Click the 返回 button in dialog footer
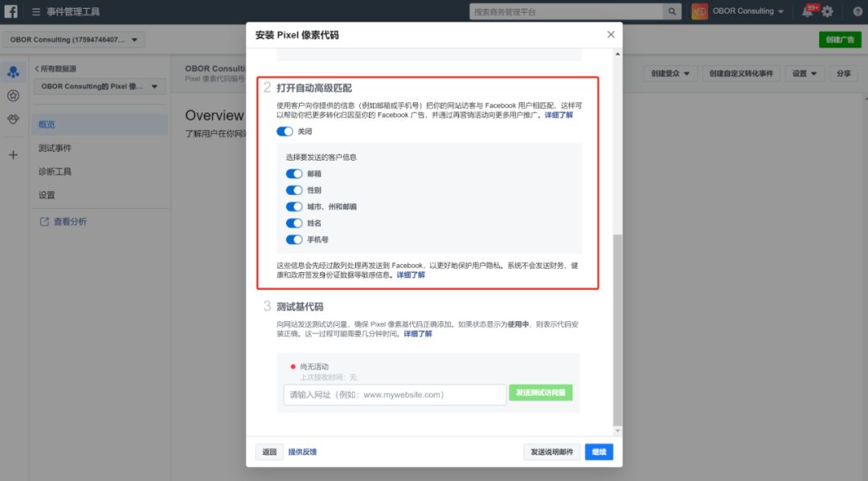 pos(269,452)
